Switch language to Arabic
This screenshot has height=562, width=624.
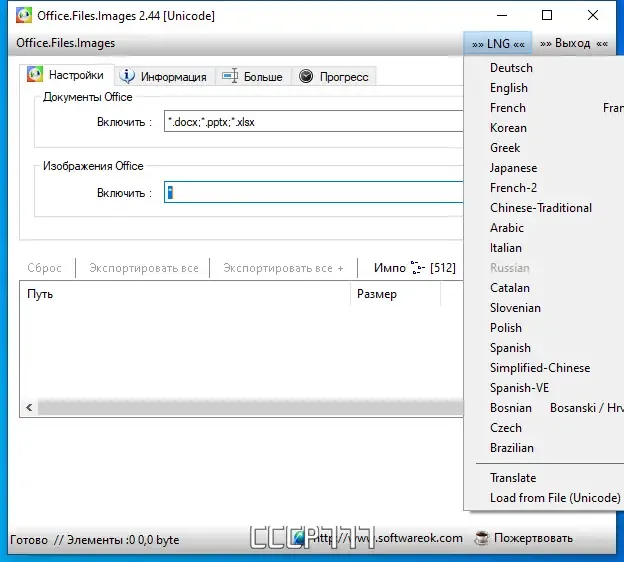pos(507,228)
